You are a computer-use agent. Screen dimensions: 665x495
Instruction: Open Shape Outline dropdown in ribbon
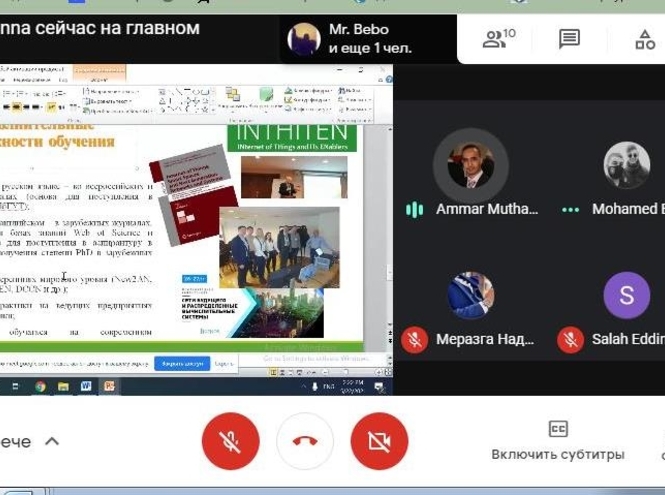(308, 100)
